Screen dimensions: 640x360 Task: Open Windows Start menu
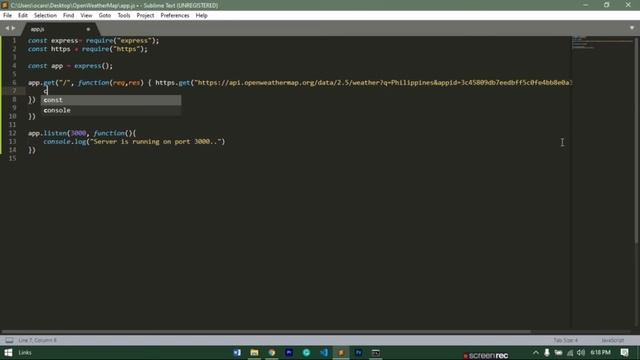click(x=8, y=353)
